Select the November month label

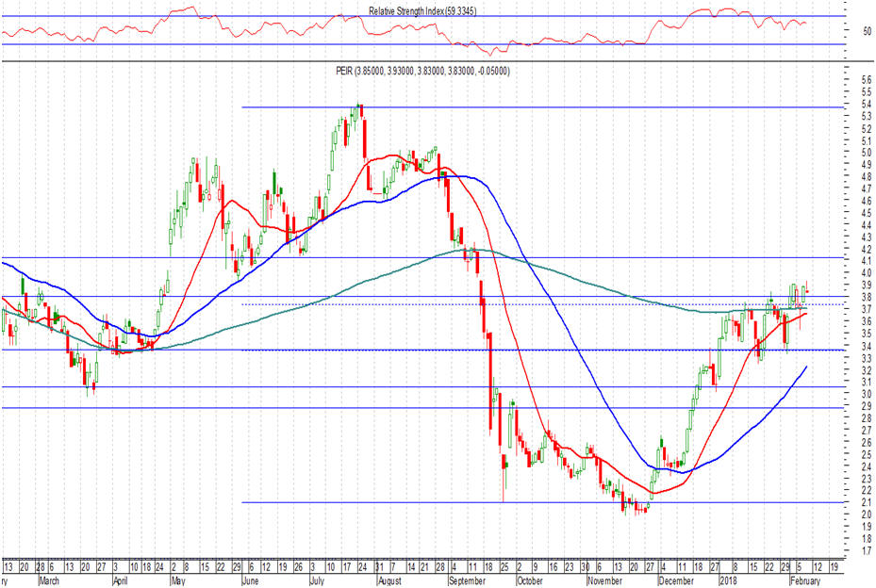[605, 580]
